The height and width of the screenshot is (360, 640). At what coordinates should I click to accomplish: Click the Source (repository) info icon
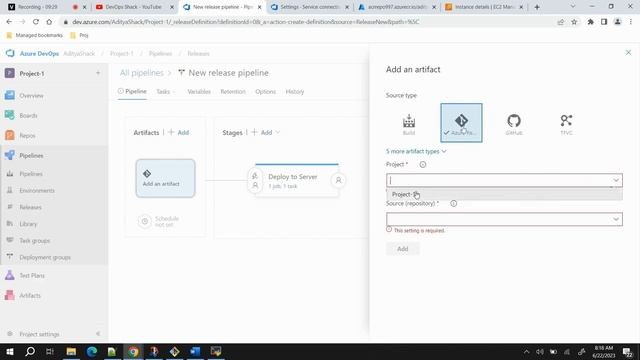tap(453, 203)
